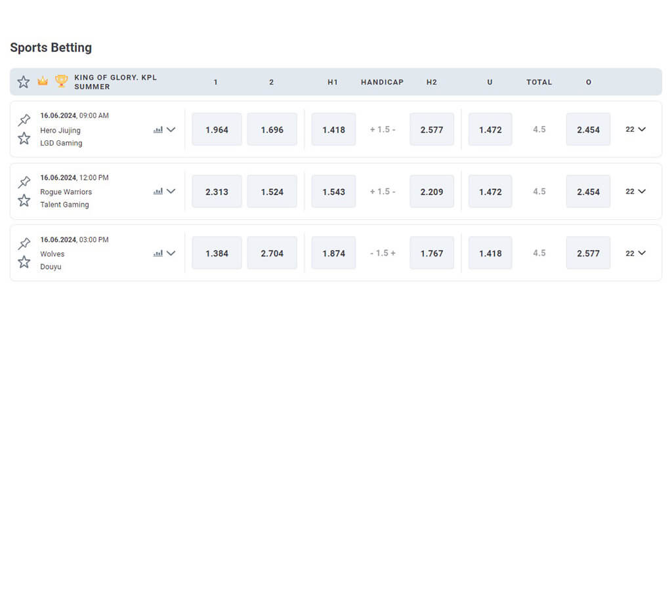Bet on Hero Jiujing win at 1.964
Screen dimensions: 672x616
(x=217, y=129)
